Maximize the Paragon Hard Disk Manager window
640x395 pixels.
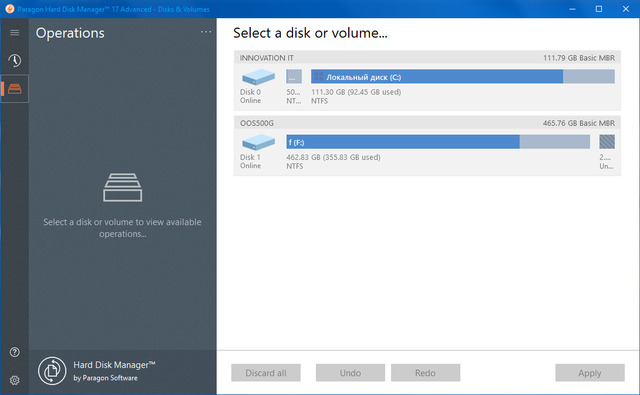click(599, 9)
